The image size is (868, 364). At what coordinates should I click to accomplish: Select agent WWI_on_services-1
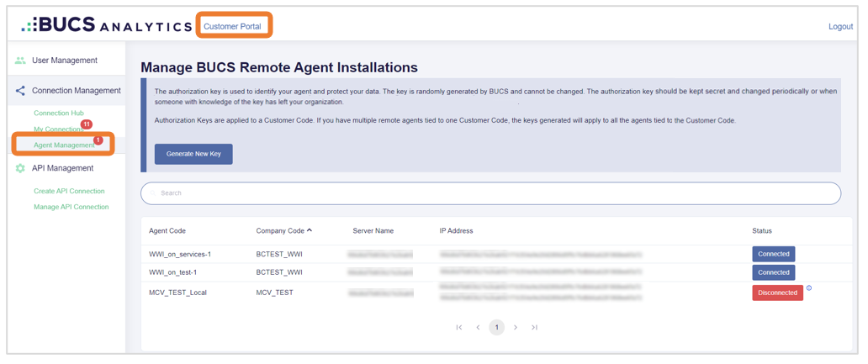point(180,255)
